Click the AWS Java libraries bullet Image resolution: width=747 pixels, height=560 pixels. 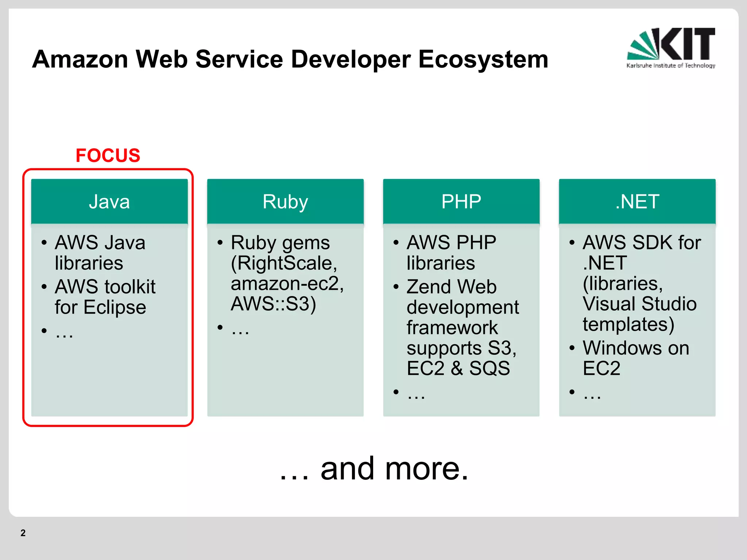pos(100,253)
